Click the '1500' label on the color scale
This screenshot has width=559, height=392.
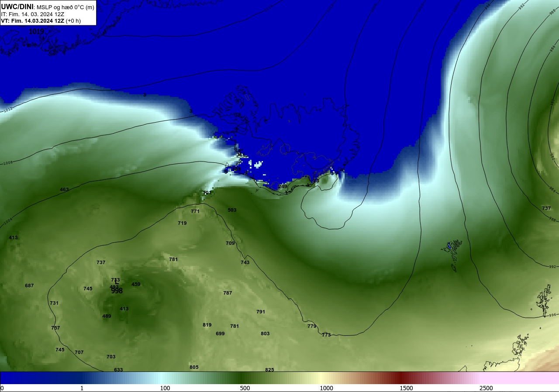pyautogui.click(x=406, y=388)
